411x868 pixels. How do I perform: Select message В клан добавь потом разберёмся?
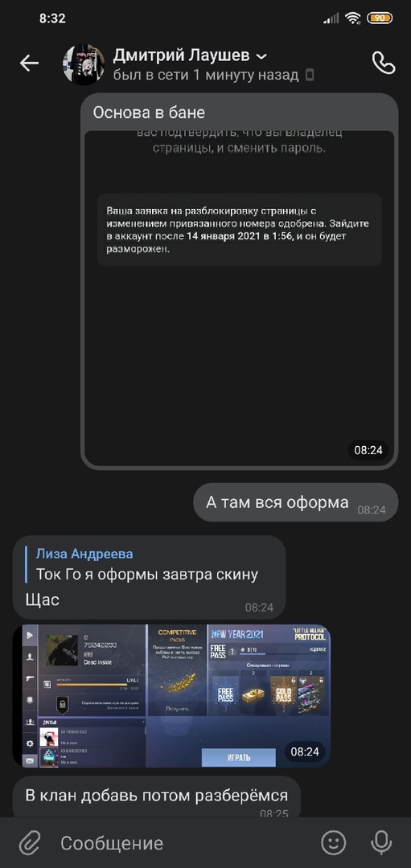[156, 797]
